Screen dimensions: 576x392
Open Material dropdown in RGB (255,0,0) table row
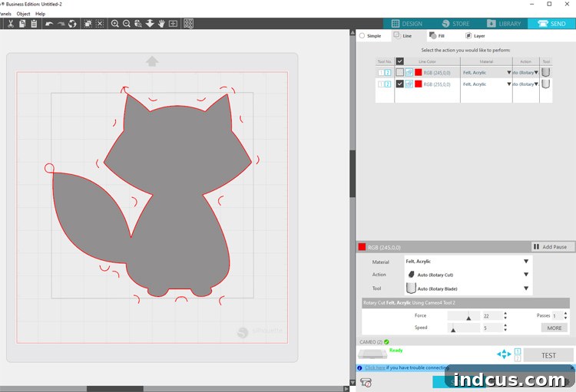click(x=508, y=84)
